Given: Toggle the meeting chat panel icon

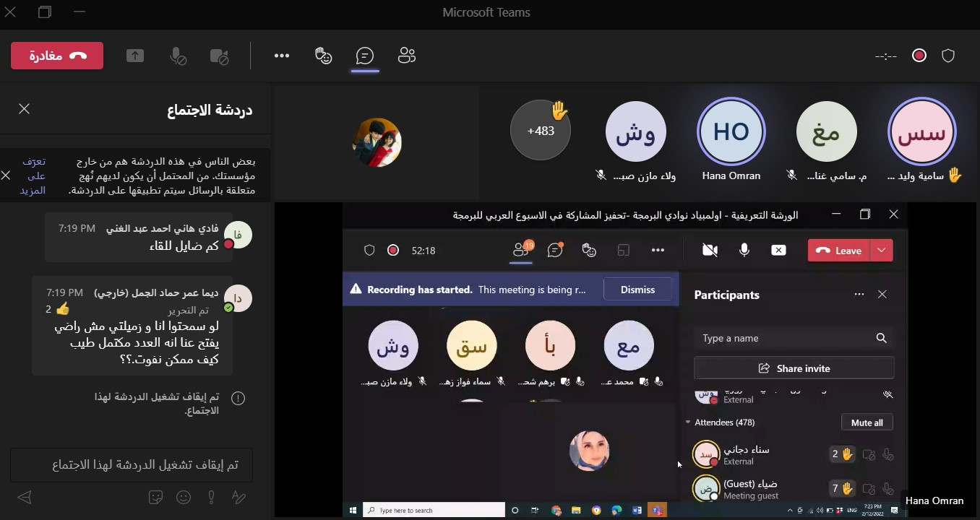Looking at the screenshot, I should point(365,56).
